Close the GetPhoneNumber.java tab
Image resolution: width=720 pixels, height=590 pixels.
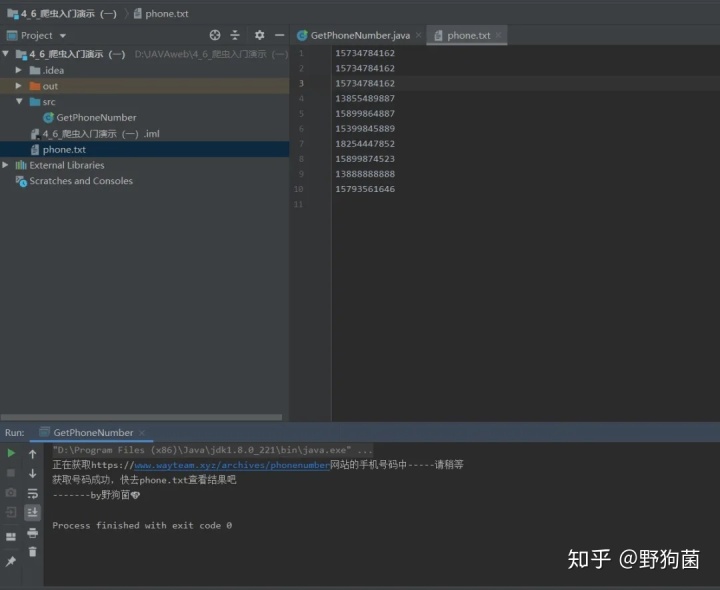tap(418, 35)
